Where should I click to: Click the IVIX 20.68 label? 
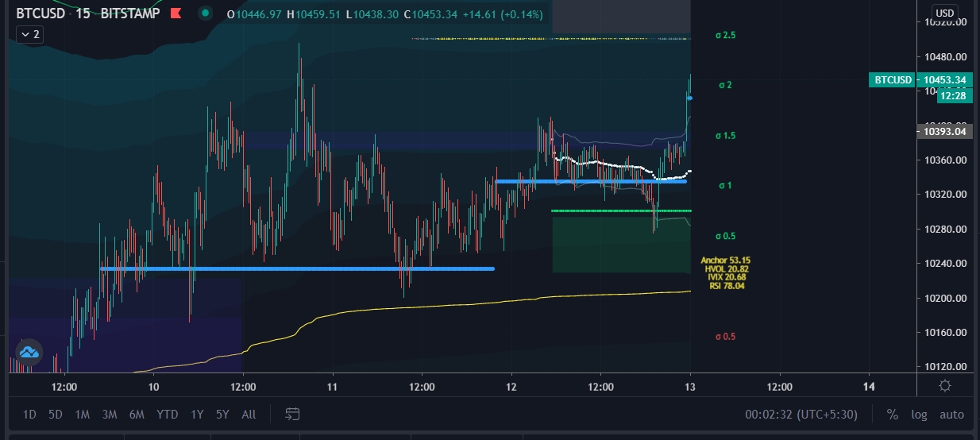(726, 277)
